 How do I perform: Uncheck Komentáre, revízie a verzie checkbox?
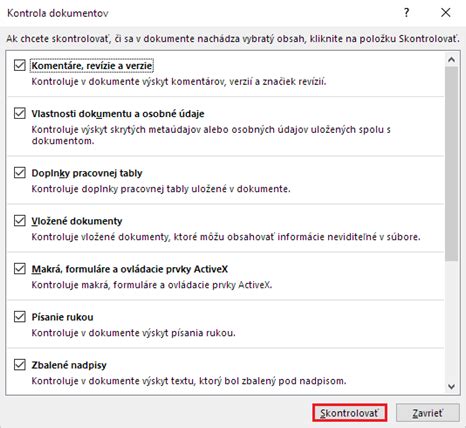coord(20,65)
